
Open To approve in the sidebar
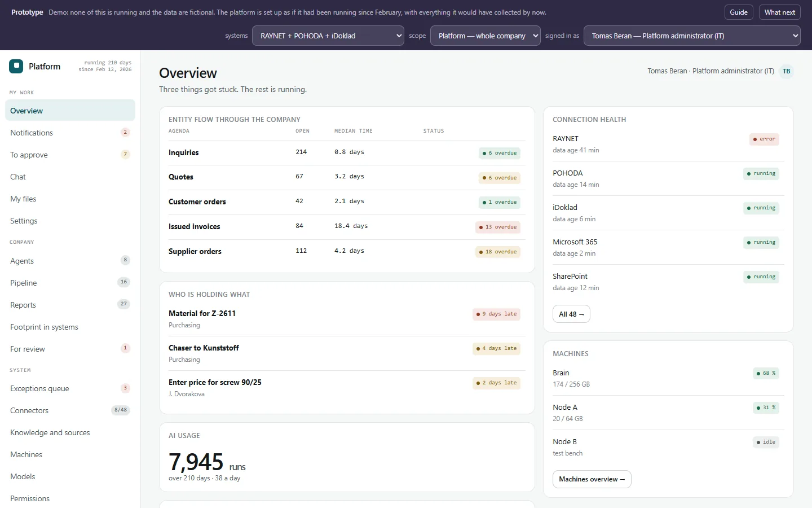pyautogui.click(x=70, y=155)
